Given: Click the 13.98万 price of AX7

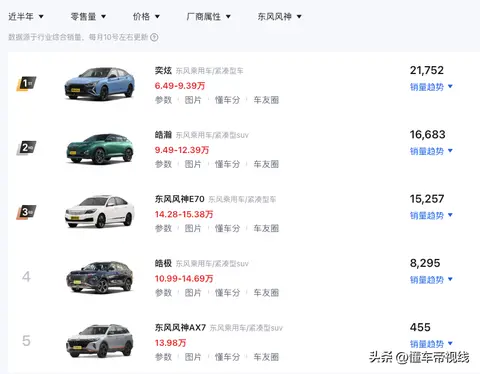Looking at the screenshot, I should click(x=170, y=343).
